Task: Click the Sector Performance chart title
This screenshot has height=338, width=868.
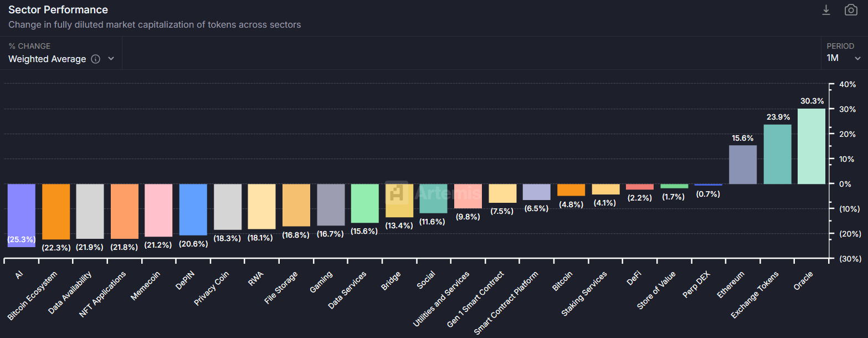Action: [58, 9]
